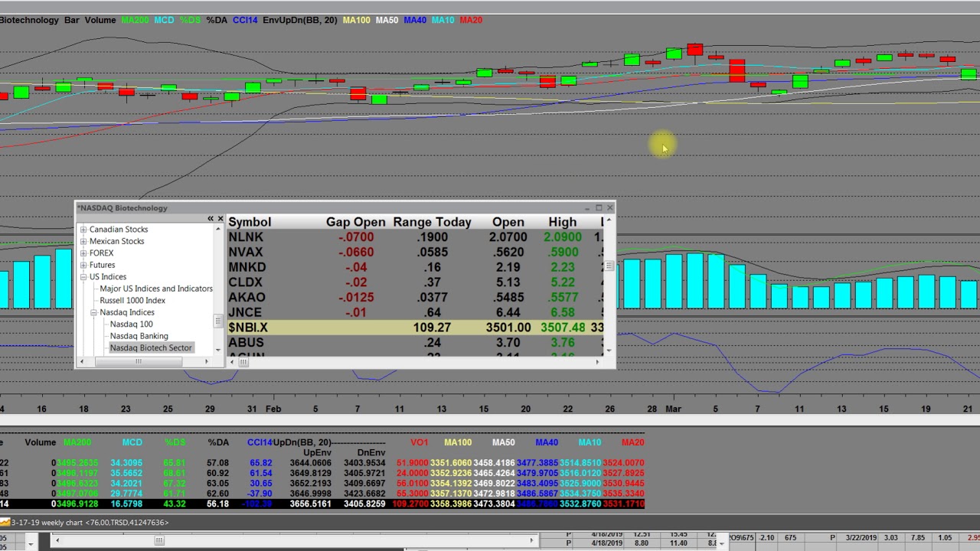Expand the Mexican Stocks tree node
This screenshot has width=980, height=551.
coord(83,241)
